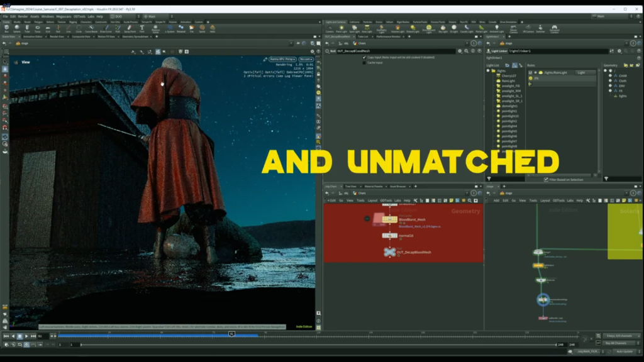Add a Portal Light from shelf
The image size is (644, 362).
pos(481,29)
